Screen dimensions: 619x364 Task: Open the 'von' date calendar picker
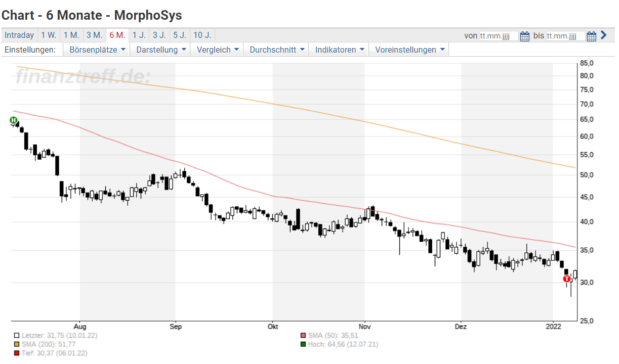pyautogui.click(x=524, y=36)
